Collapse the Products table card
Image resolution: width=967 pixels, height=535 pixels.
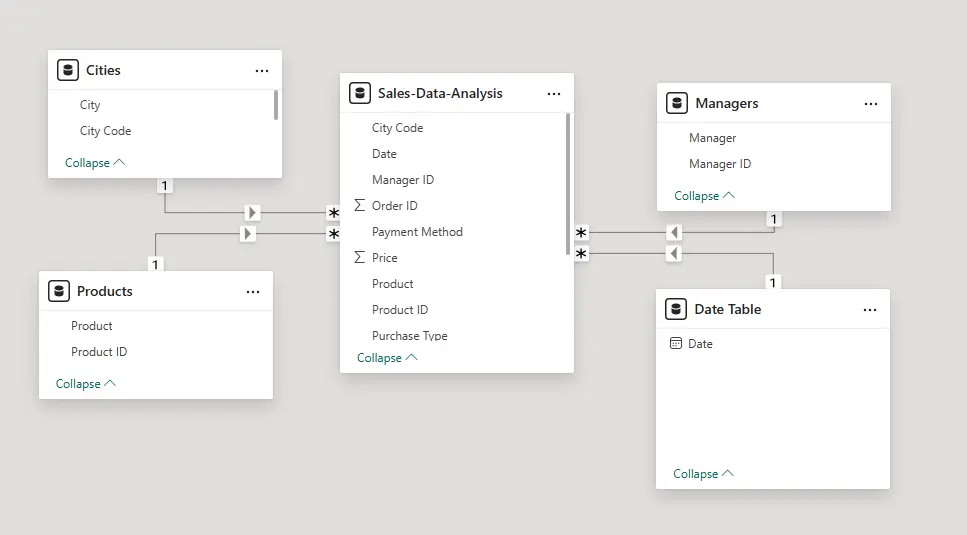86,383
